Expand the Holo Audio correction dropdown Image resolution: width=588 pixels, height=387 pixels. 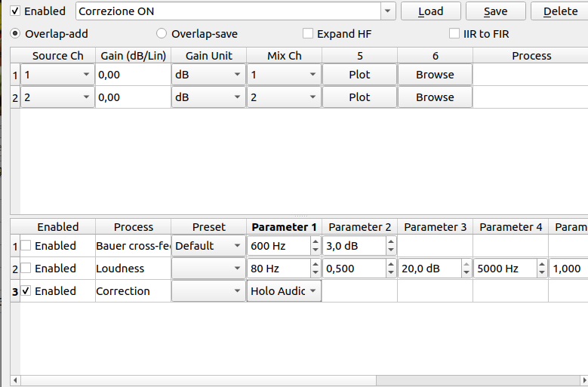pyautogui.click(x=312, y=291)
